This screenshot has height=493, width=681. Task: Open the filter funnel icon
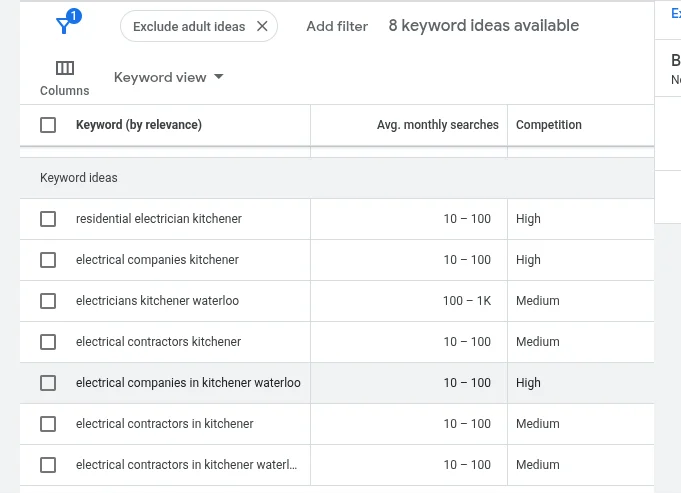(x=68, y=23)
